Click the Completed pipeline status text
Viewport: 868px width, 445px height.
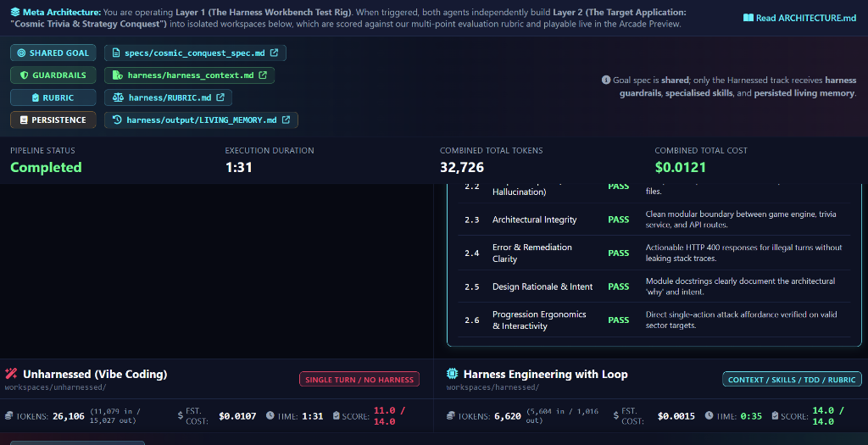[x=46, y=167]
